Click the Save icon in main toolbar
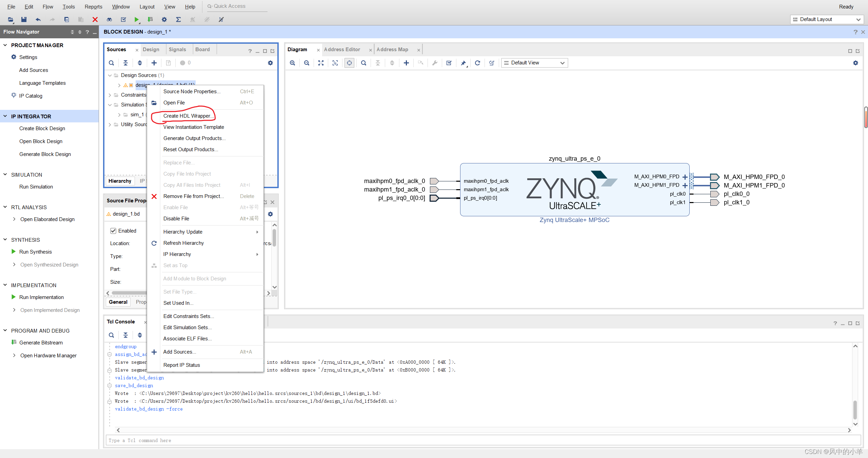868x458 pixels. [24, 19]
